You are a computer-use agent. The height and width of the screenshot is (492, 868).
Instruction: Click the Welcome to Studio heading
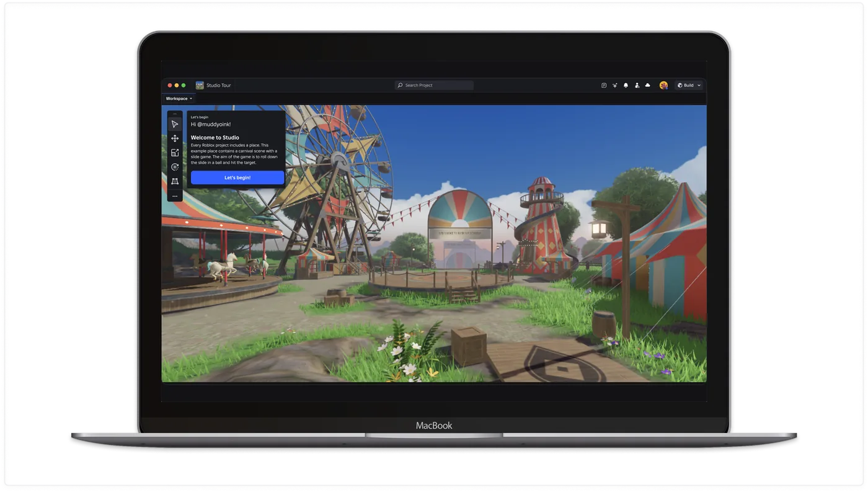coord(215,138)
